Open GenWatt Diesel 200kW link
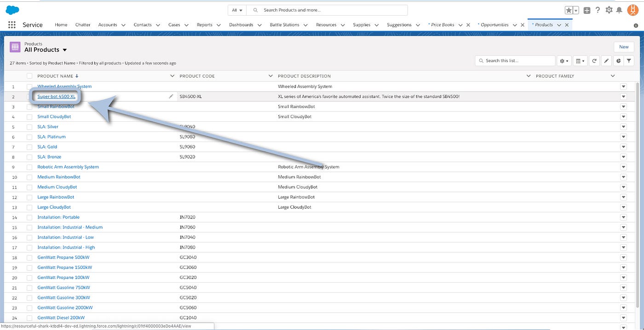The width and height of the screenshot is (644, 330). (61, 318)
